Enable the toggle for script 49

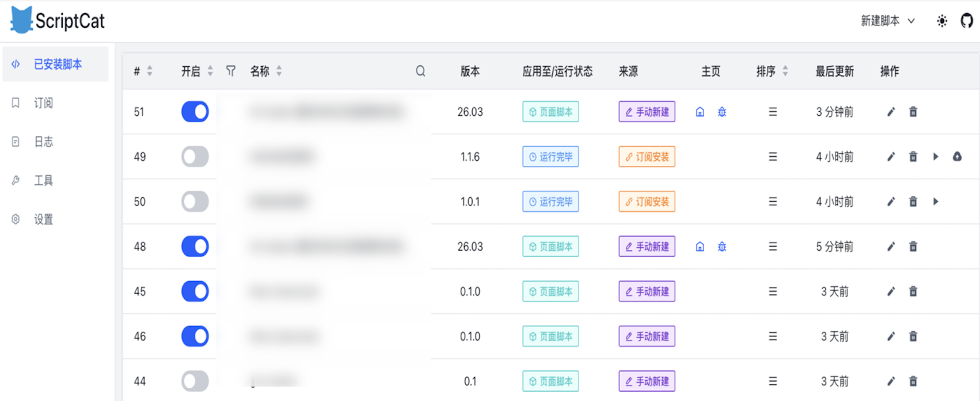[x=195, y=157]
